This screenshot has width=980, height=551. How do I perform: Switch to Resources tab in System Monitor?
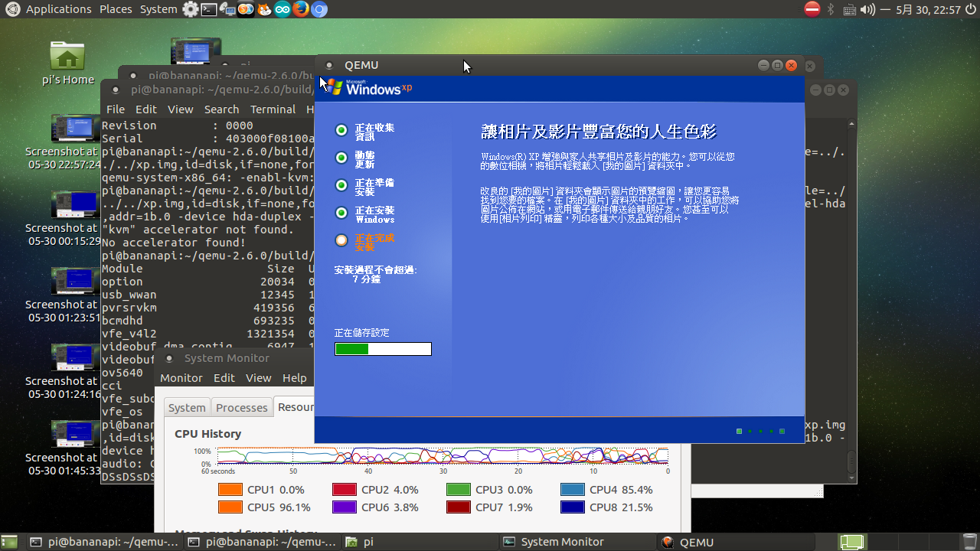295,407
